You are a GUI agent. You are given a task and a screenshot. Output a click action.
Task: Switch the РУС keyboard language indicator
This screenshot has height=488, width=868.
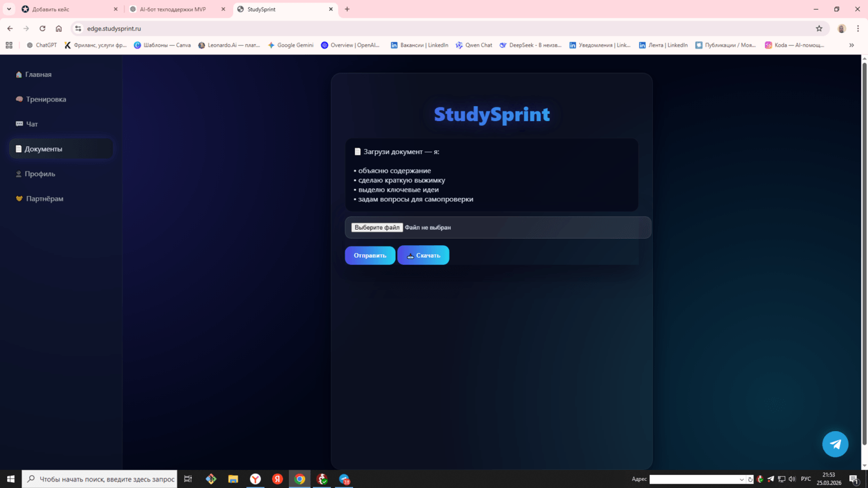[x=806, y=479]
